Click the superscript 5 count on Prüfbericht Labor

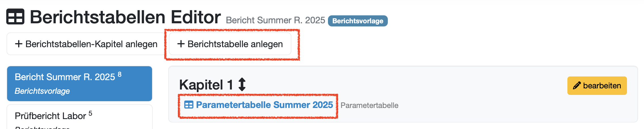(x=90, y=113)
